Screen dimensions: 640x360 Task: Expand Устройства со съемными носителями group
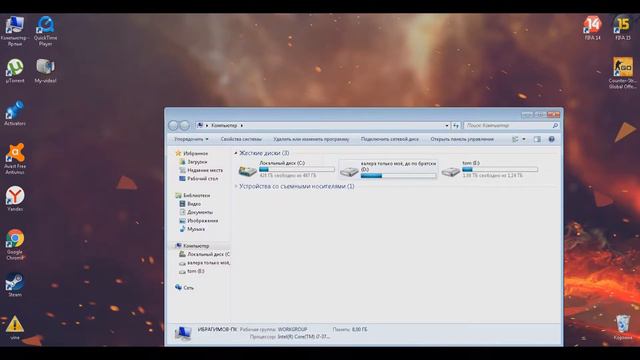pyautogui.click(x=236, y=187)
